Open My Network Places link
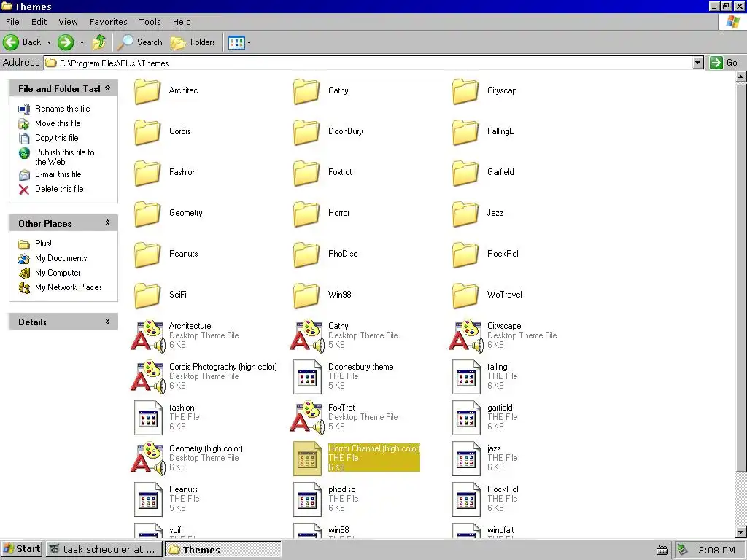The width and height of the screenshot is (747, 560). click(x=69, y=287)
